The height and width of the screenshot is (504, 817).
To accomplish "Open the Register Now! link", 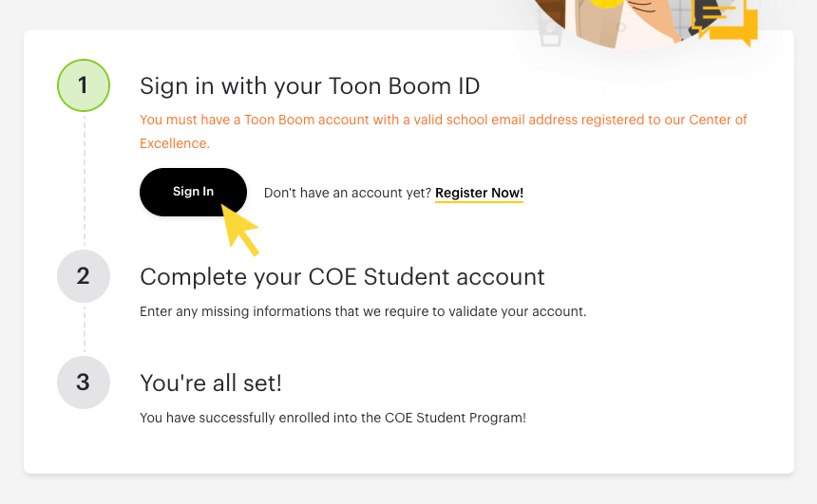I will click(x=479, y=193).
